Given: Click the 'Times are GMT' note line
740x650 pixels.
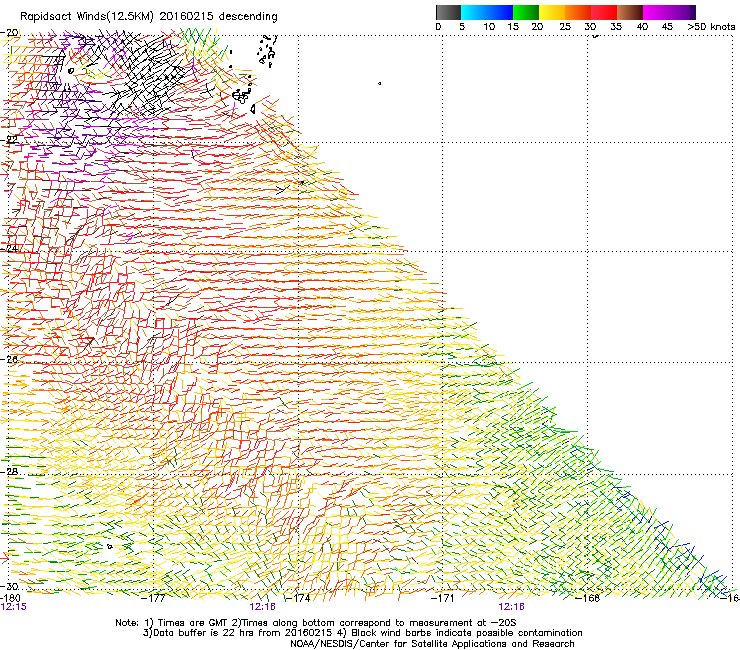Looking at the screenshot, I should (316, 623).
